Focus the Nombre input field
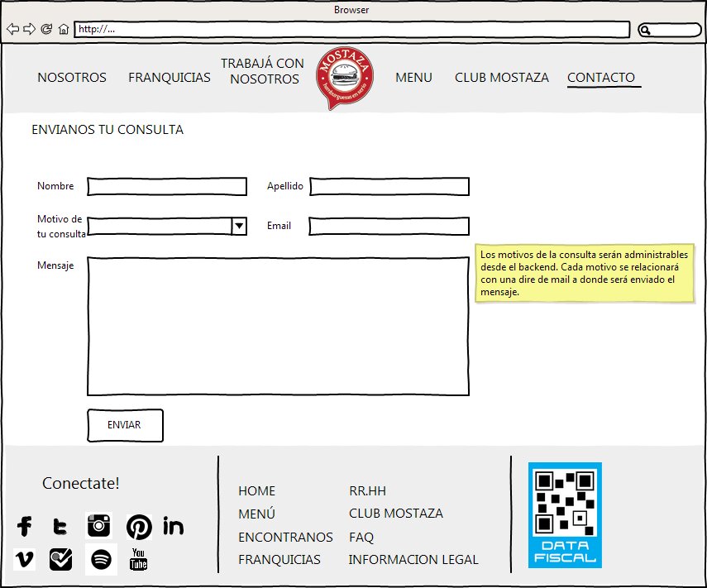 click(x=167, y=186)
